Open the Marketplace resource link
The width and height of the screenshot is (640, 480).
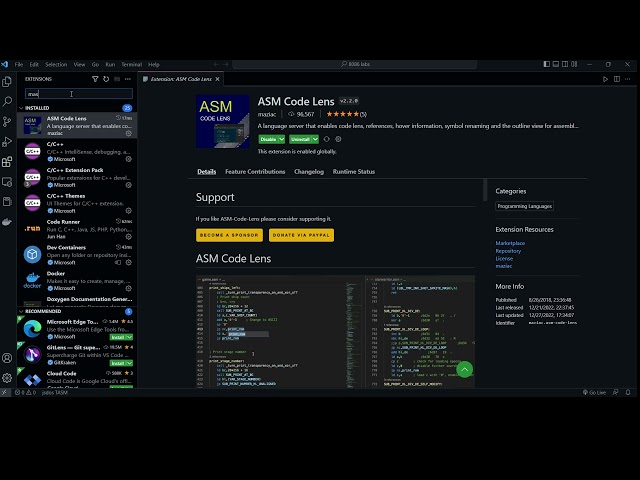pyautogui.click(x=510, y=243)
